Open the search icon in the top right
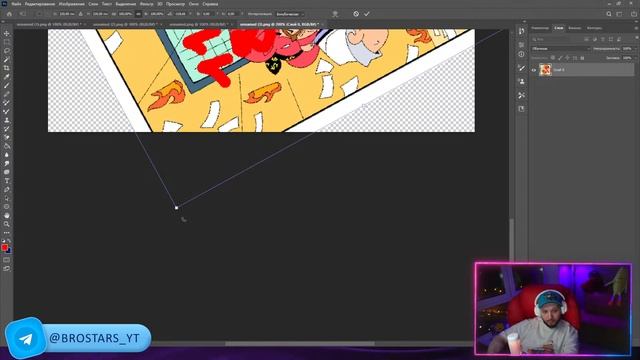 point(609,14)
